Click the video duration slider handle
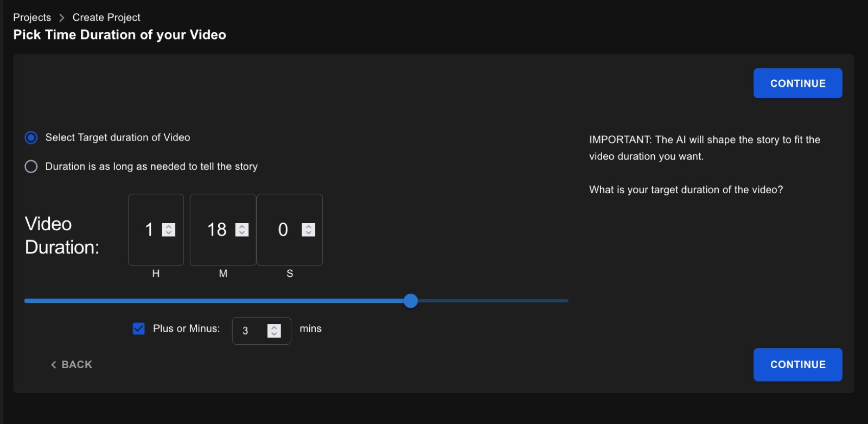This screenshot has width=868, height=424. [x=411, y=301]
